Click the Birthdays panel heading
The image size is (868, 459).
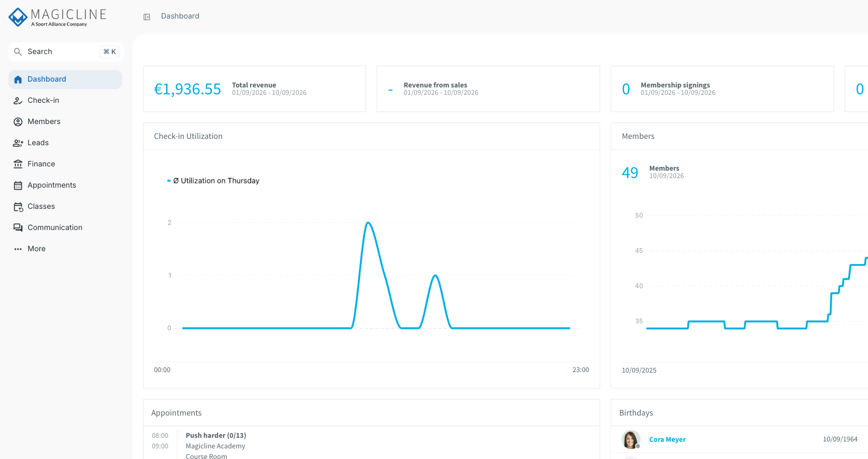[x=636, y=413]
